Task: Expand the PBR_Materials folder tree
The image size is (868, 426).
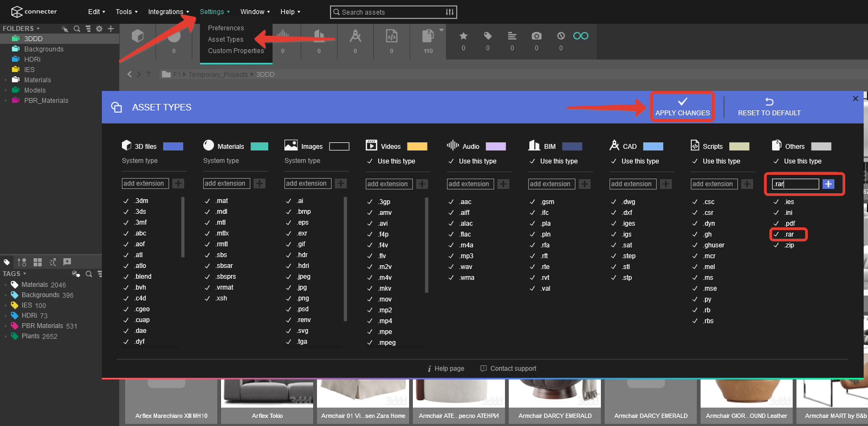Action: [6, 101]
